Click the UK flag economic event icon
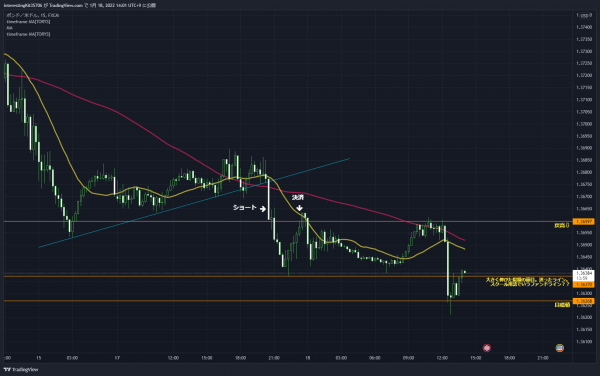Viewport: 600px width, 376px height. [x=487, y=348]
